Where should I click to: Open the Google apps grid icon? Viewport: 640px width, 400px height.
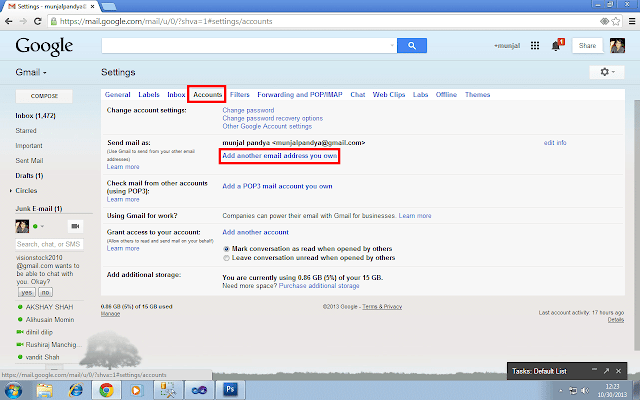[x=535, y=46]
